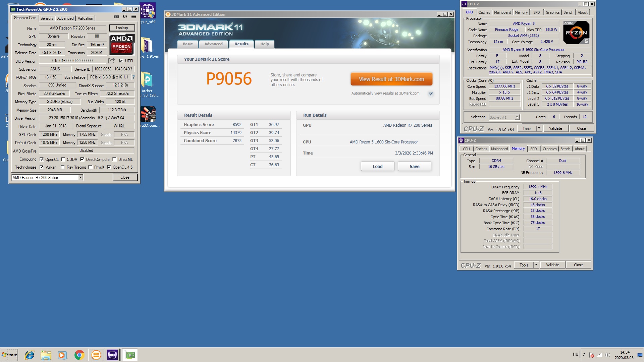644x362 pixels.
Task: Toggle the PhysX checkbox
Action: coord(90,167)
